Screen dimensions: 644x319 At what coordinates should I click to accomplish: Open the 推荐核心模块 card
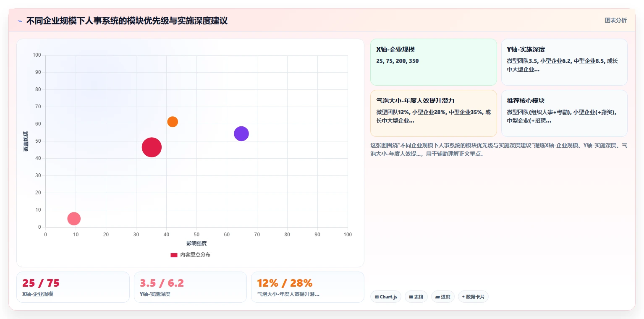(x=564, y=113)
